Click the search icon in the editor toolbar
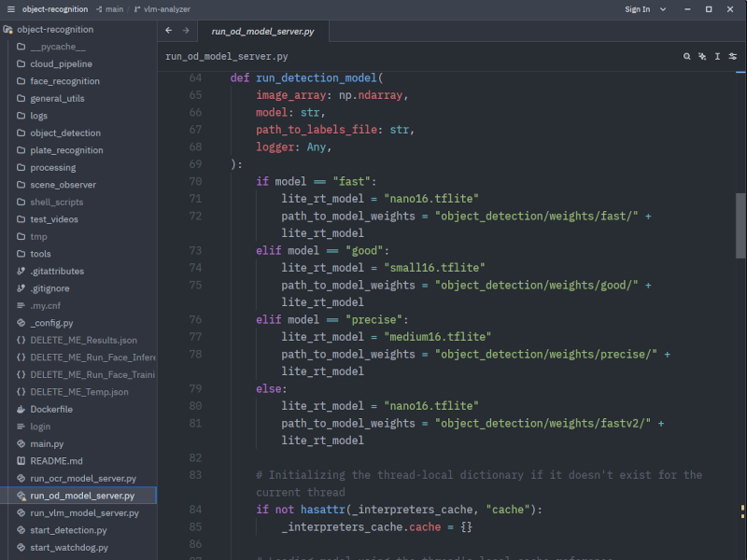This screenshot has width=747, height=560. point(686,56)
